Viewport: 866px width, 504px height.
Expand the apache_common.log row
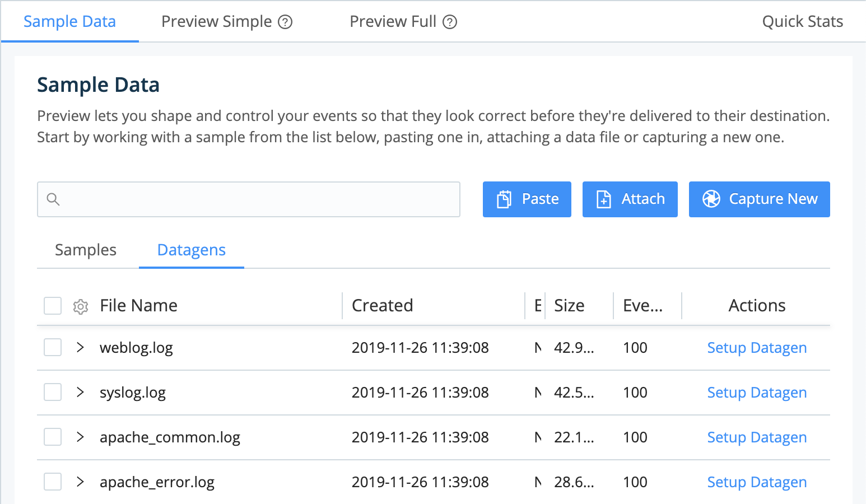click(80, 437)
